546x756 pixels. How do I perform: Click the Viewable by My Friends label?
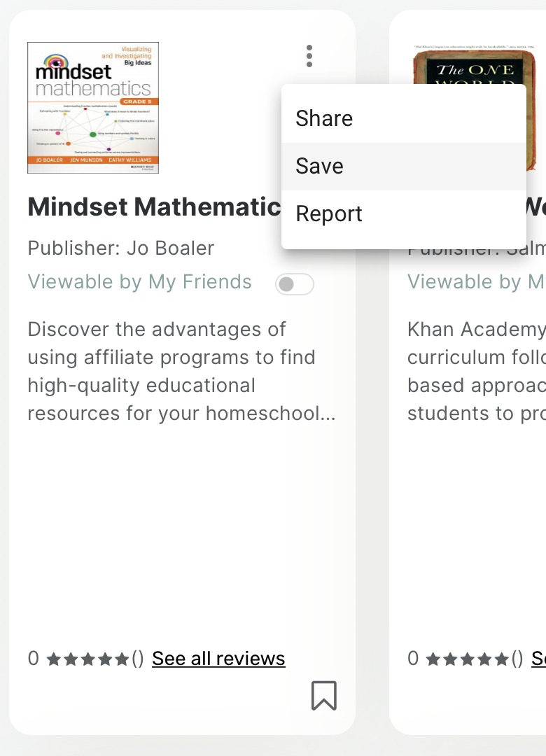(140, 282)
